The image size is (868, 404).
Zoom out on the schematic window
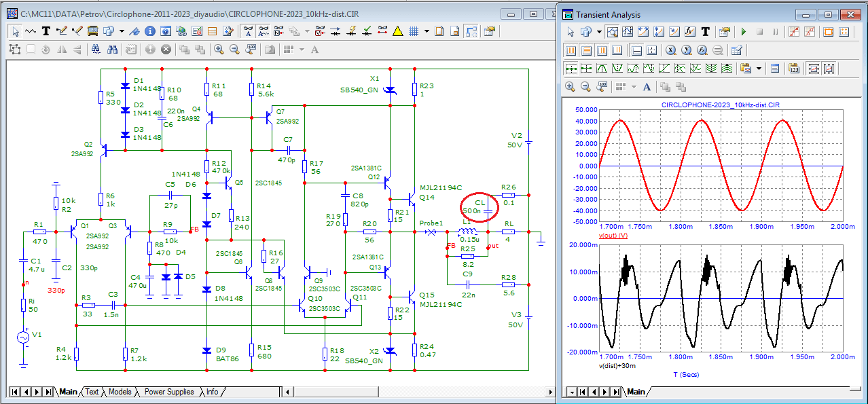pos(234,49)
